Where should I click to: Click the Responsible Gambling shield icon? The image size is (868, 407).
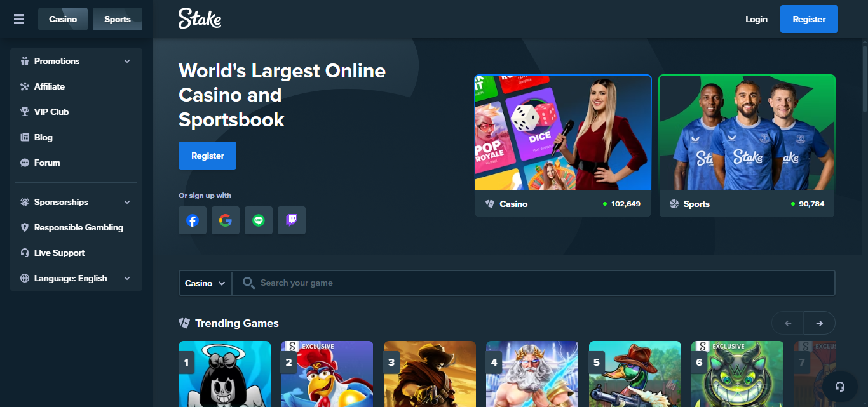pos(25,227)
